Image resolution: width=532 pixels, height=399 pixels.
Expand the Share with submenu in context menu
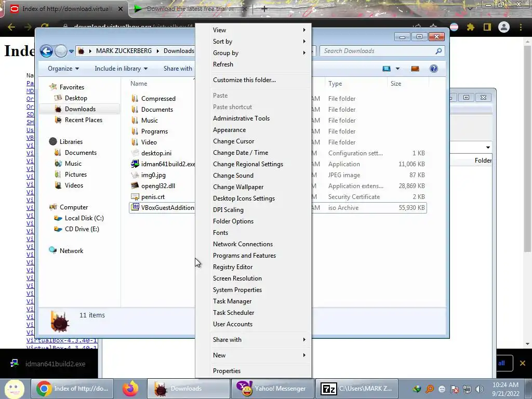(260, 340)
